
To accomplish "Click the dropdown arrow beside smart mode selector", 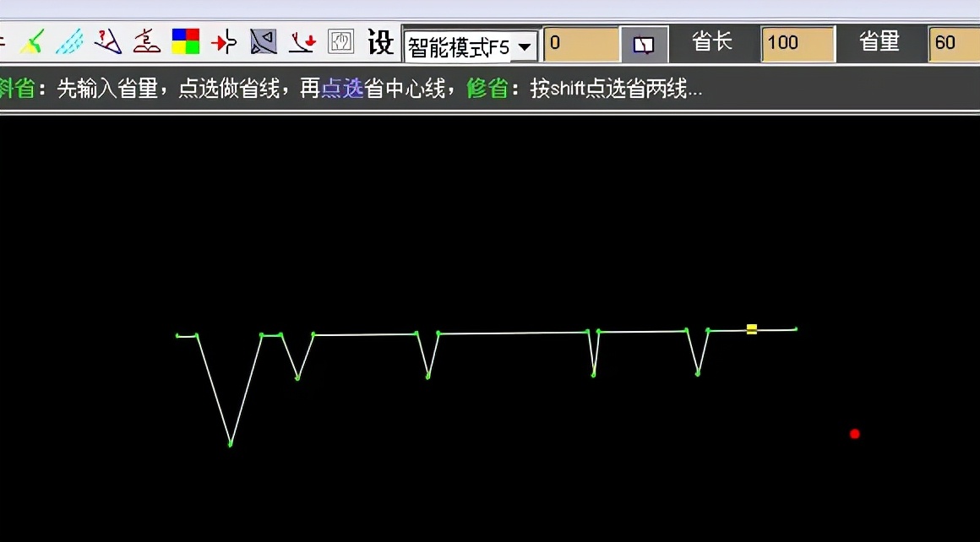I will (x=524, y=46).
